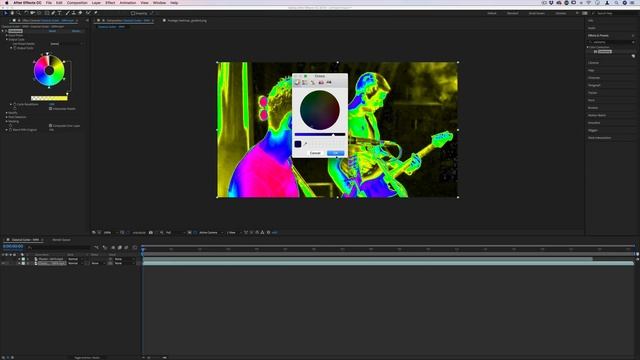Toggle Cycle Repetitions stopwatch

(x=15, y=104)
